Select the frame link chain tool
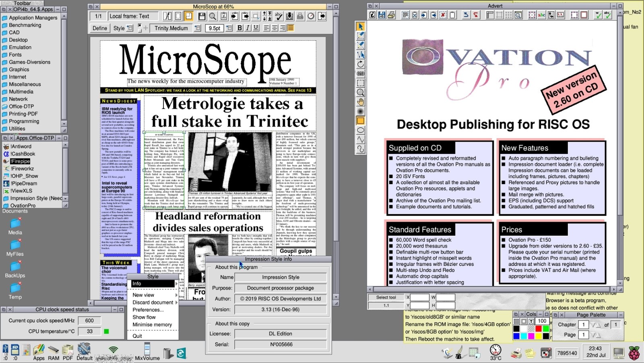The width and height of the screenshot is (644, 363). (361, 74)
